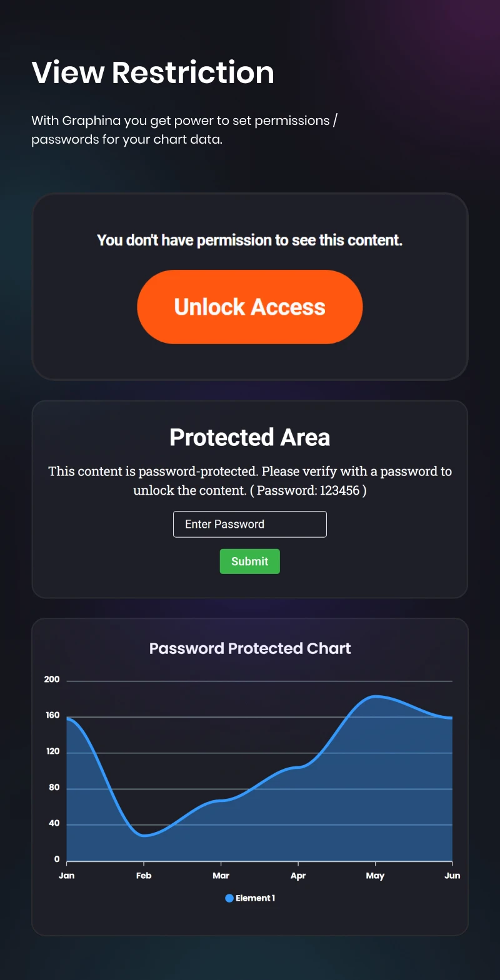Screen dimensions: 500x980
Task: Click the Protected Area heading
Action: [x=250, y=437]
